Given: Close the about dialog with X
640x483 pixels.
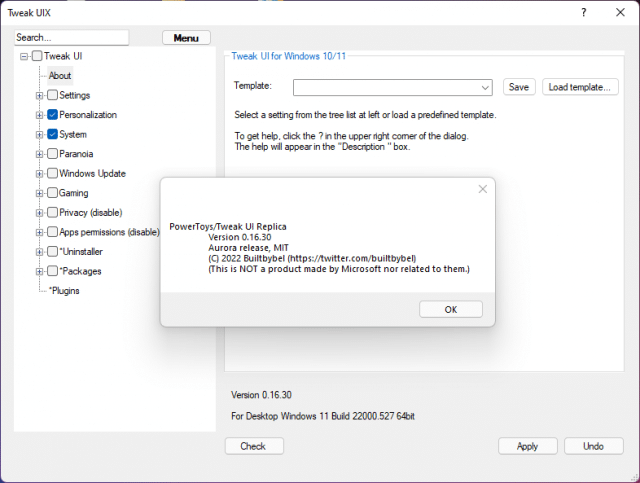Looking at the screenshot, I should [483, 189].
